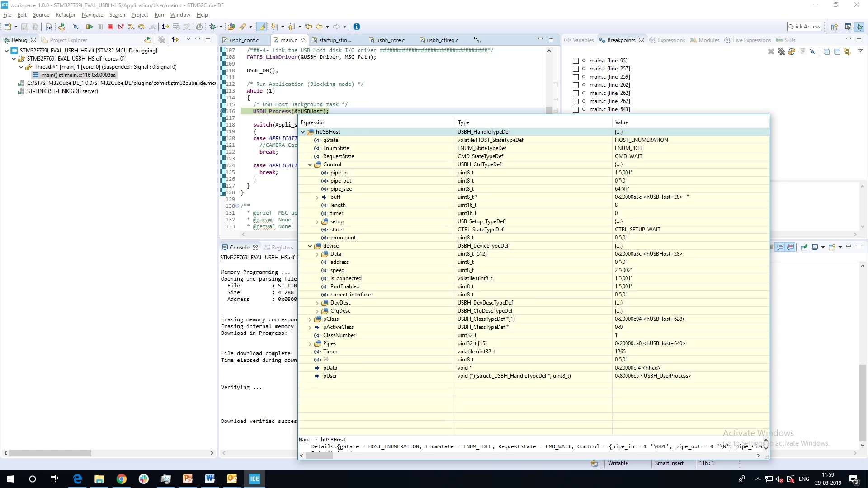Switch to the Project Explorer tab
The image size is (868, 488).
[x=64, y=40]
